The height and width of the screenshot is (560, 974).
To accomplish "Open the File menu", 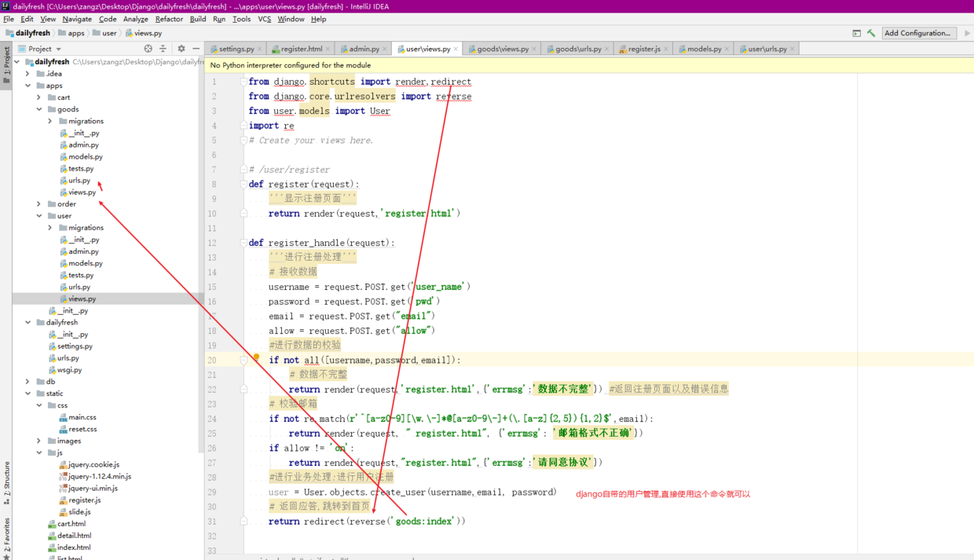I will (9, 19).
